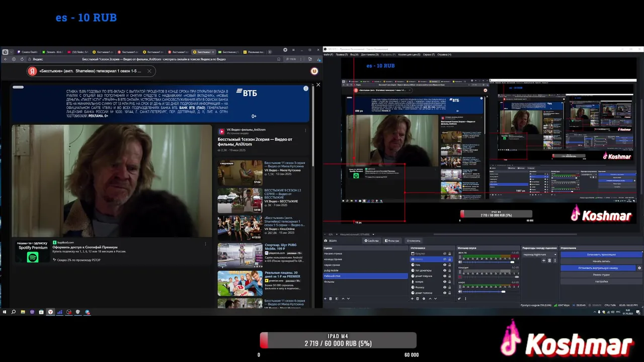The image size is (644, 362).
Task: Bookmark the current page in address bar
Action: (x=279, y=59)
